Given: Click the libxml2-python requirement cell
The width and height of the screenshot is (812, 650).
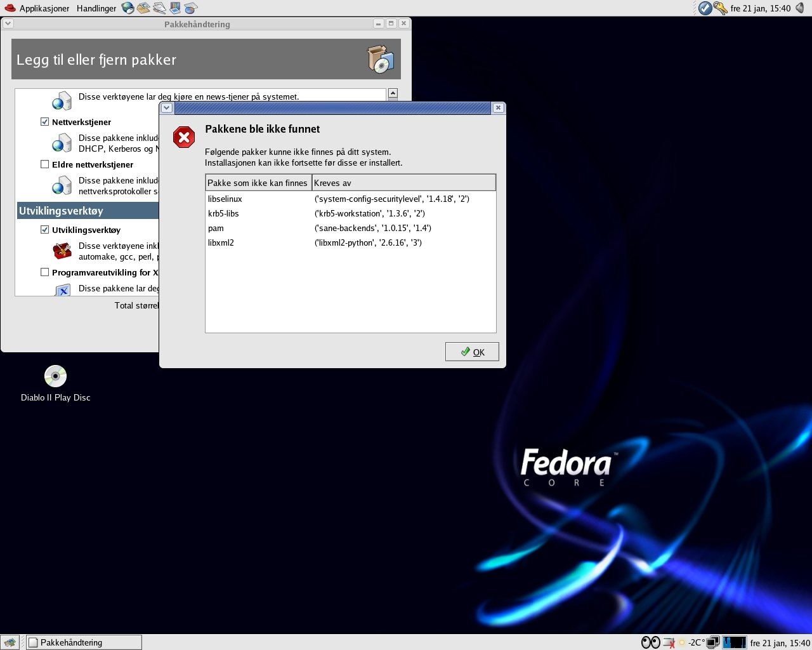Looking at the screenshot, I should [368, 242].
